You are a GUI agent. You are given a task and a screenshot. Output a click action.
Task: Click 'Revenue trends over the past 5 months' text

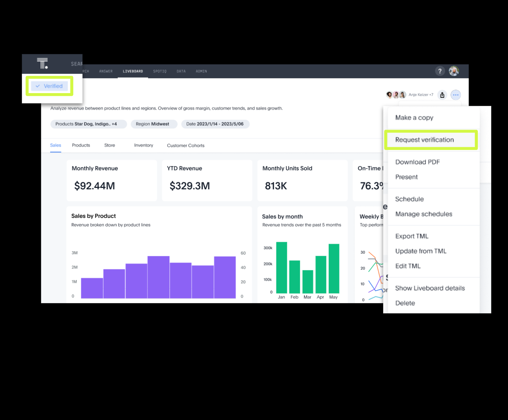click(302, 225)
